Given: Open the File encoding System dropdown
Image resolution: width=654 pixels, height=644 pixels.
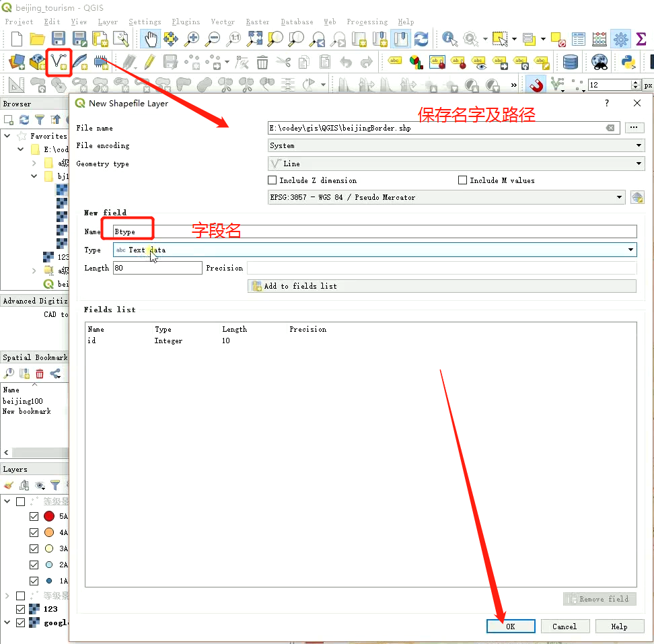Looking at the screenshot, I should 456,145.
